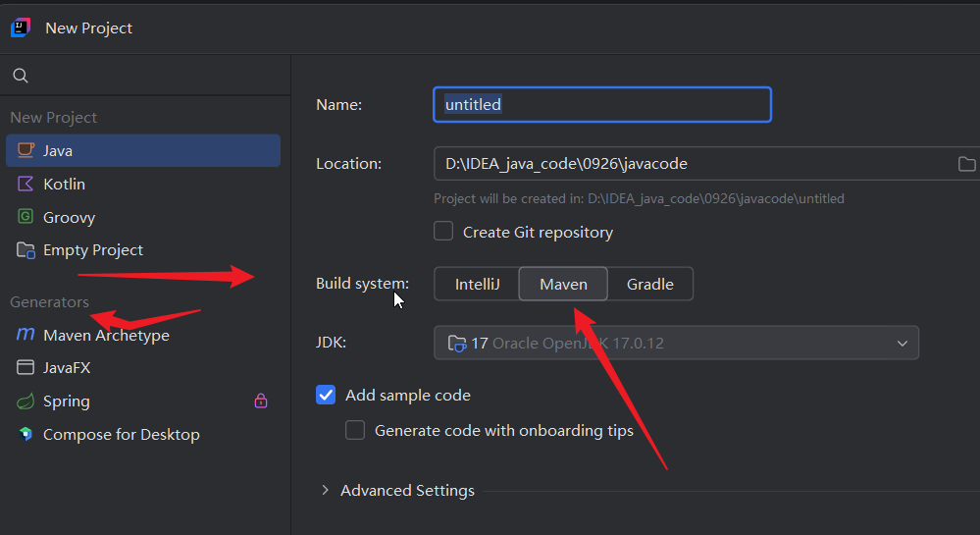Viewport: 980px width, 535px height.
Task: Select Compose for Desktop generator
Action: pyautogui.click(x=143, y=434)
